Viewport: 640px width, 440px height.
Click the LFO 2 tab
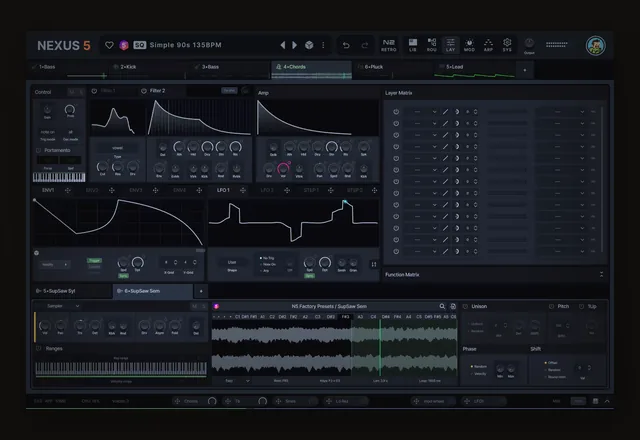pos(267,190)
